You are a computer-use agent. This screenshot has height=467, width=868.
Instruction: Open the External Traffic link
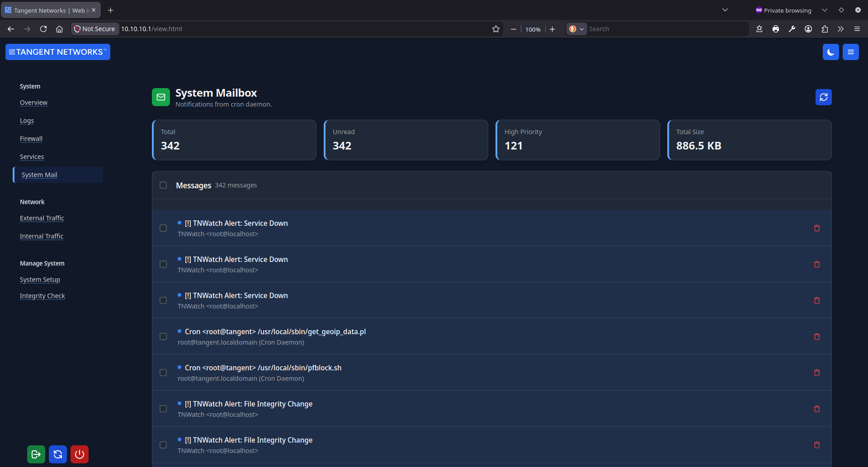(42, 218)
